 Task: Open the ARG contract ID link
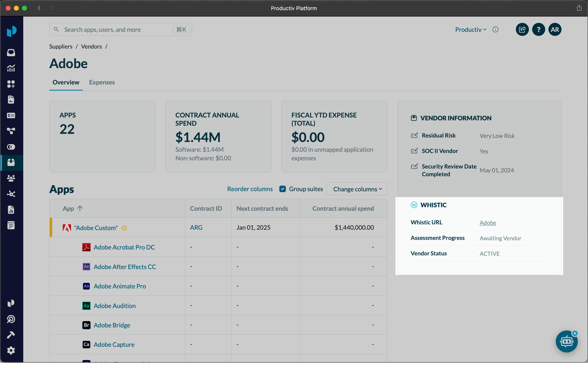[196, 227]
